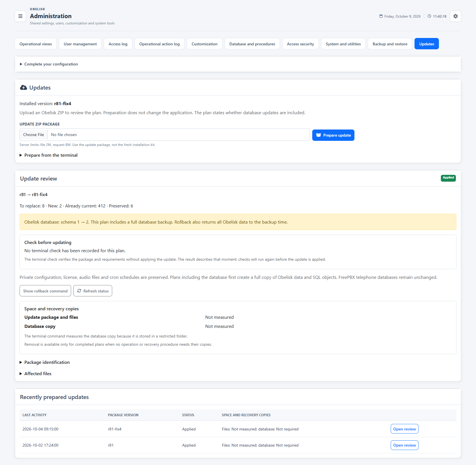Open System and utilities tab
The width and height of the screenshot is (476, 465).
[x=343, y=44]
